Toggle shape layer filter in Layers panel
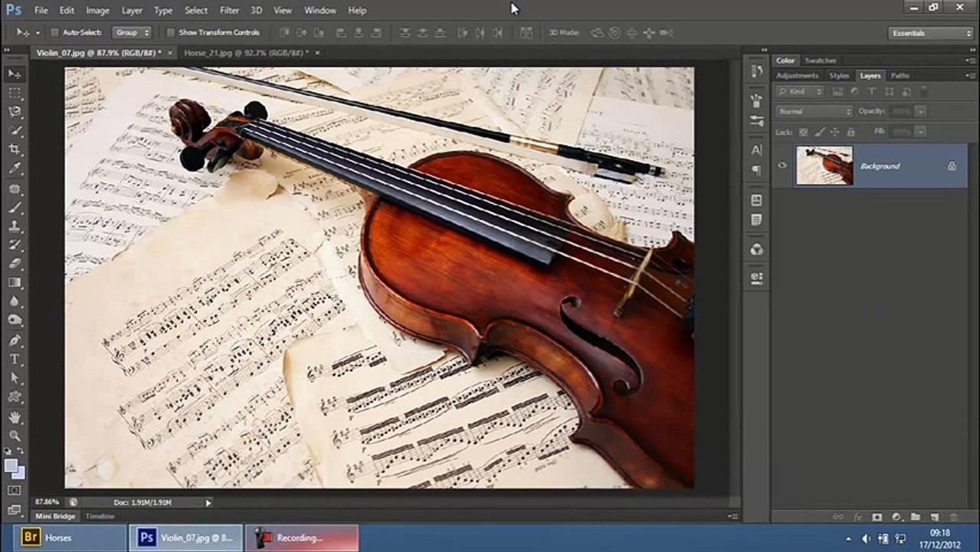 [889, 91]
